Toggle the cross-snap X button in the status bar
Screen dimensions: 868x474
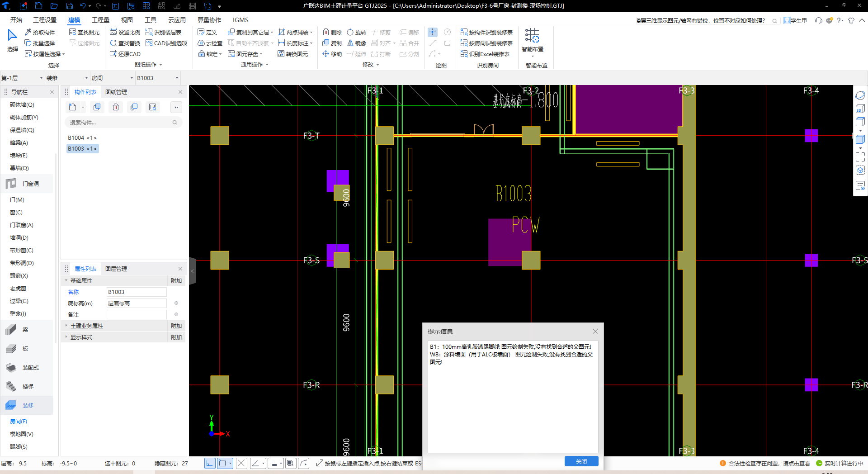(241, 463)
